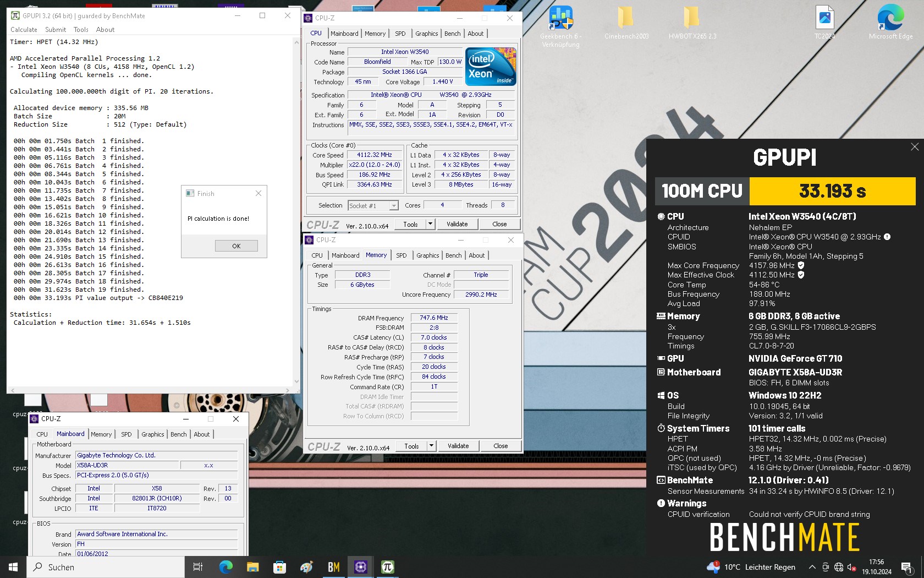Click verified shield beside Max Core Frequency
Image resolution: width=924 pixels, height=578 pixels.
(x=801, y=265)
